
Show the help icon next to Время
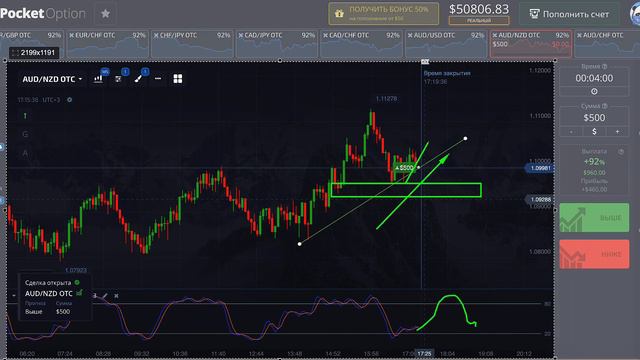604,66
